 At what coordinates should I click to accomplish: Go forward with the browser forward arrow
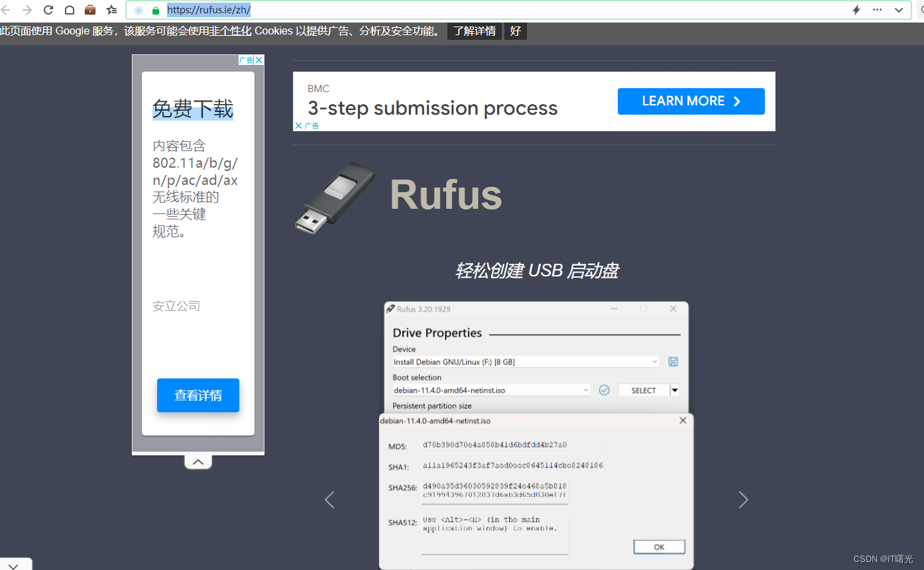tap(27, 10)
